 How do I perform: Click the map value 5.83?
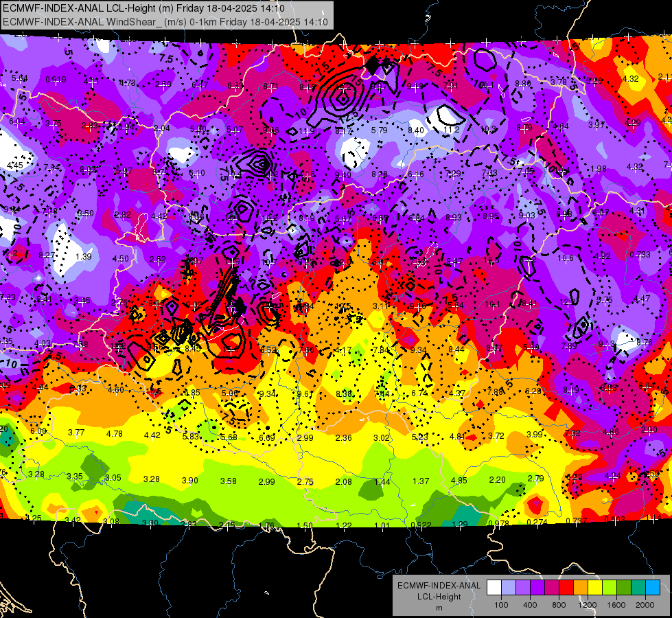click(191, 436)
